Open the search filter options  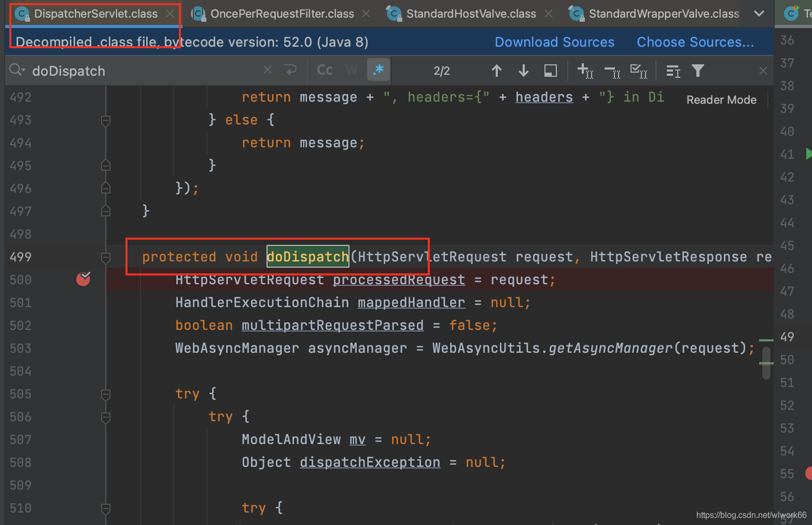click(698, 70)
